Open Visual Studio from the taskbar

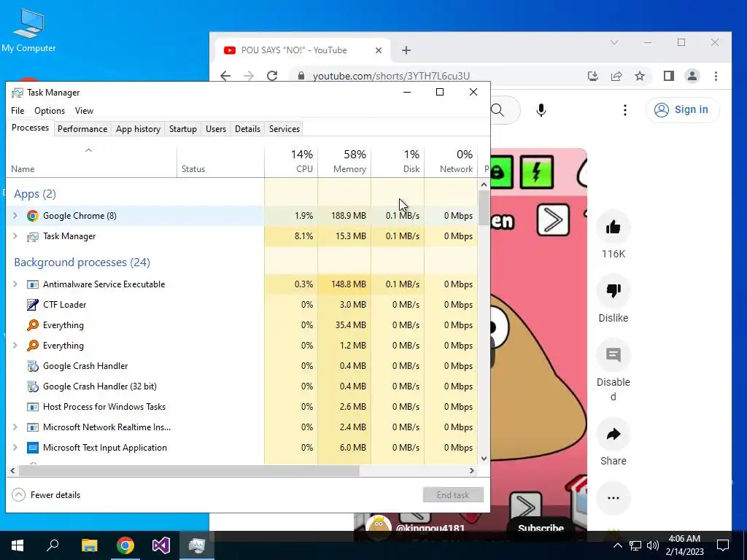(161, 545)
